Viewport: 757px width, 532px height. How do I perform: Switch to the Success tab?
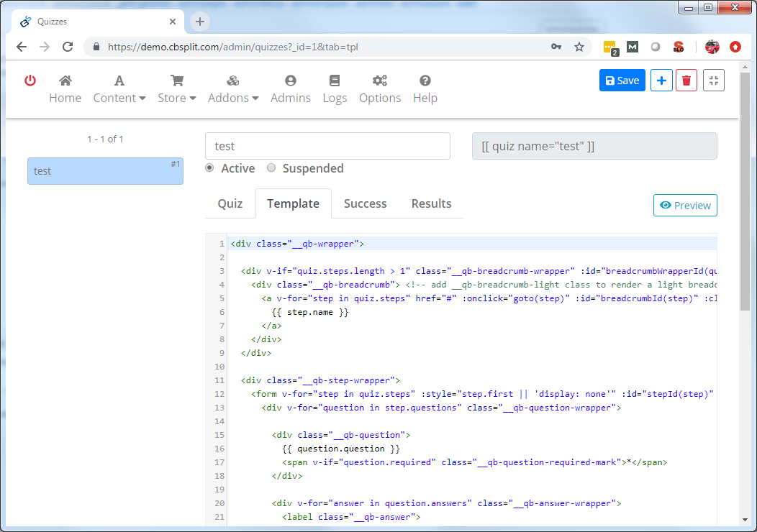pos(365,203)
